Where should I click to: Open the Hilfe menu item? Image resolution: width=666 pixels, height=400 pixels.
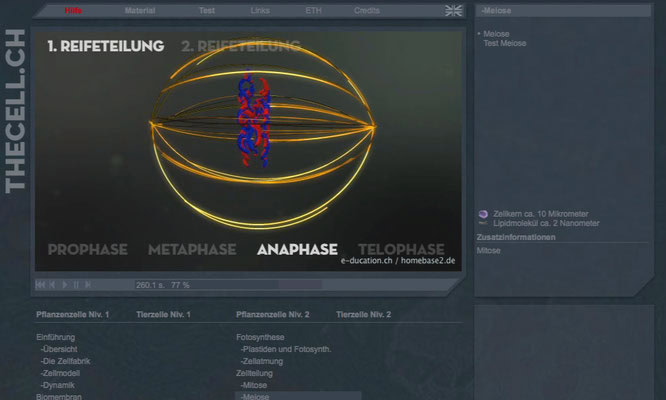[x=74, y=11]
